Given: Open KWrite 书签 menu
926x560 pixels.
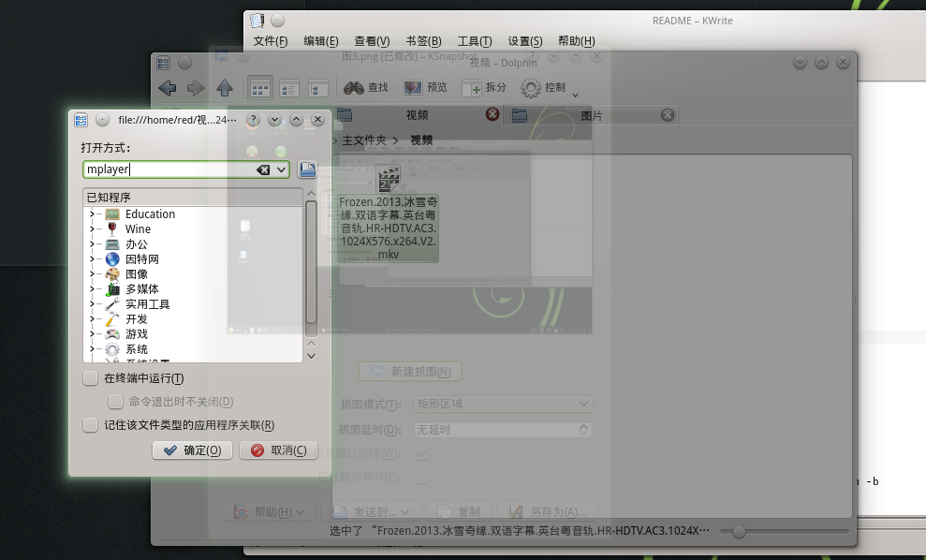Looking at the screenshot, I should pyautogui.click(x=423, y=41).
